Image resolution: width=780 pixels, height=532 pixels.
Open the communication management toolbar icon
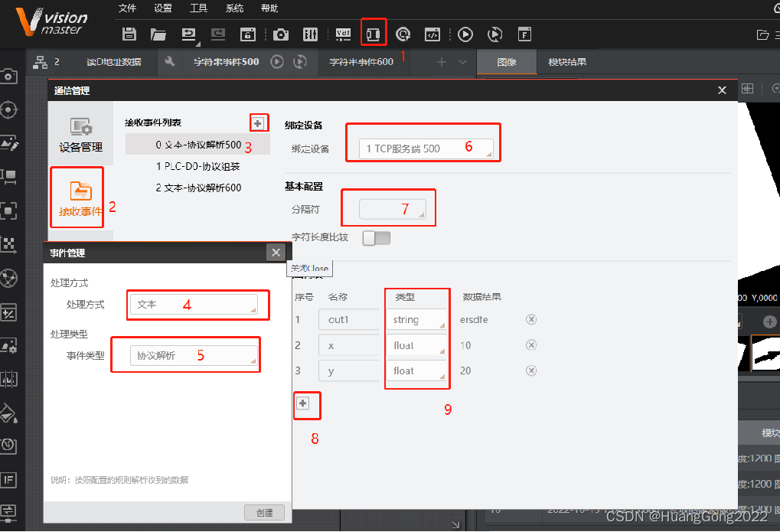(x=373, y=34)
